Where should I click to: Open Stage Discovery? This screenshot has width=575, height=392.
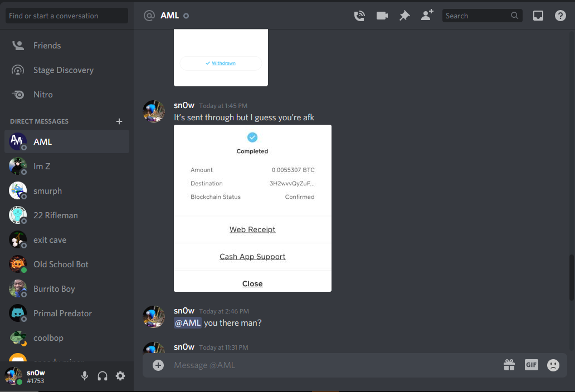[67, 70]
